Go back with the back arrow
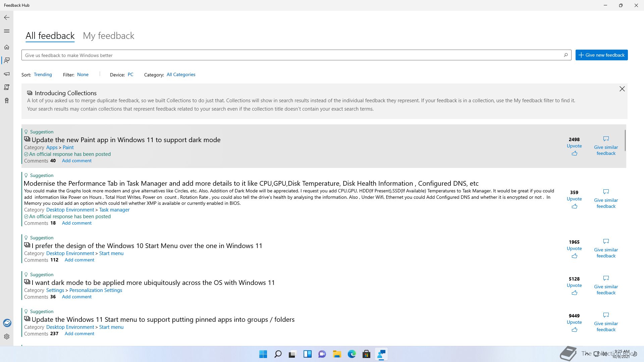Viewport: 644px width, 362px height. (7, 17)
